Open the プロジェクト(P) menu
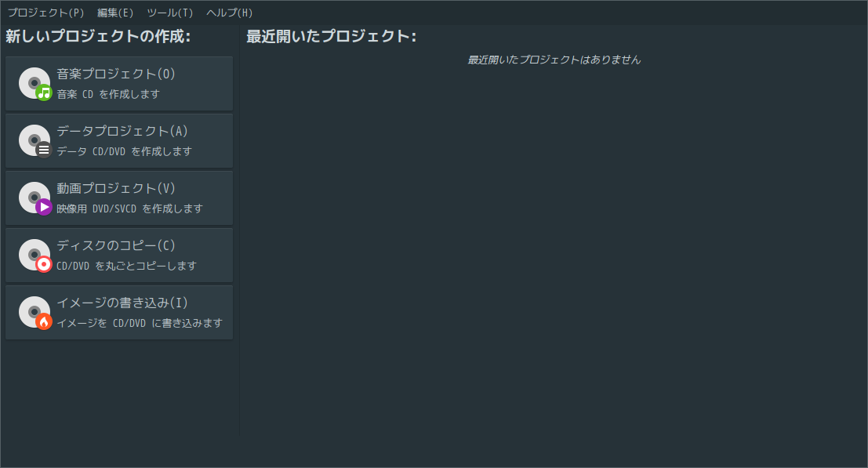868x468 pixels. pos(46,13)
